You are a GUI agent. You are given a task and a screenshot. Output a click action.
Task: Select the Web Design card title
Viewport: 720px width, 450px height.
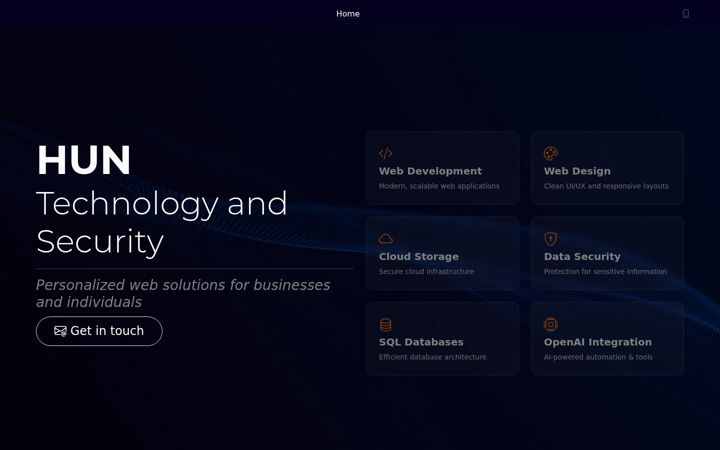(x=577, y=171)
